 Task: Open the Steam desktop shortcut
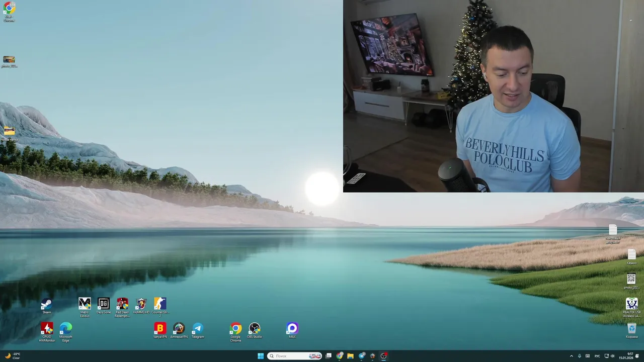click(46, 306)
